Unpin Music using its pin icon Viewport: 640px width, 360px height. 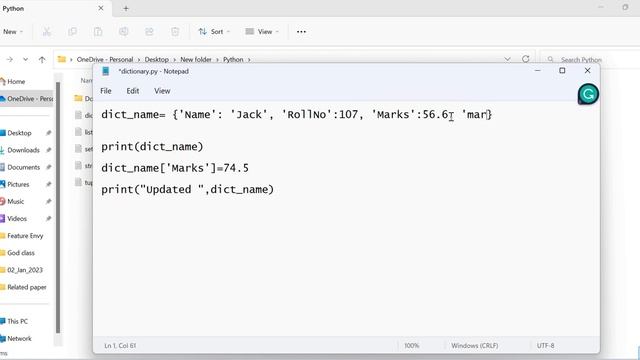(x=48, y=202)
